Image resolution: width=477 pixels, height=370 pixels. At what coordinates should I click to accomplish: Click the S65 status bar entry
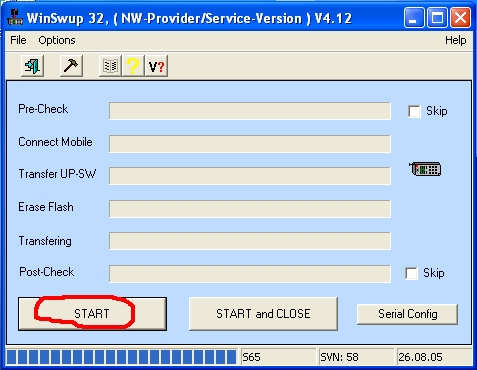pos(278,357)
